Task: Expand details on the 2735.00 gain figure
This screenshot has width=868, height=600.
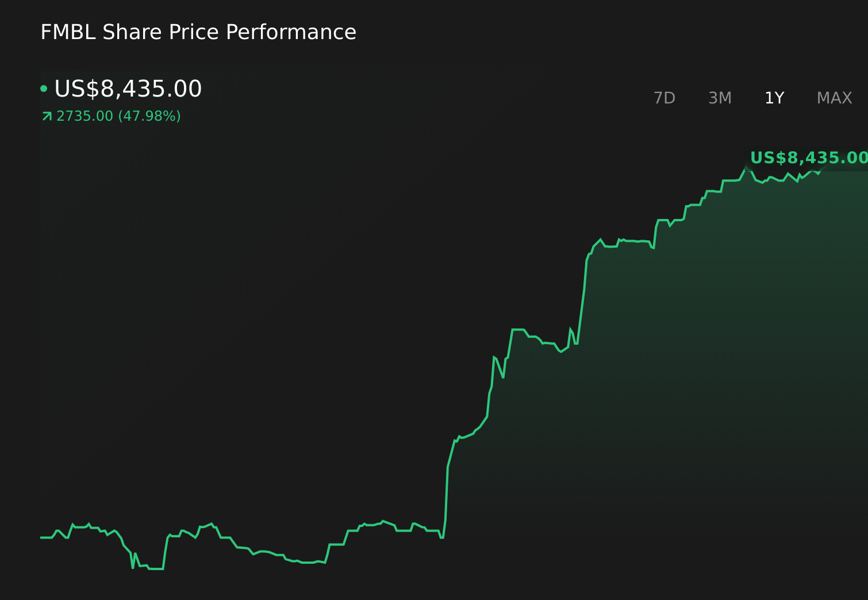Action: pos(84,116)
